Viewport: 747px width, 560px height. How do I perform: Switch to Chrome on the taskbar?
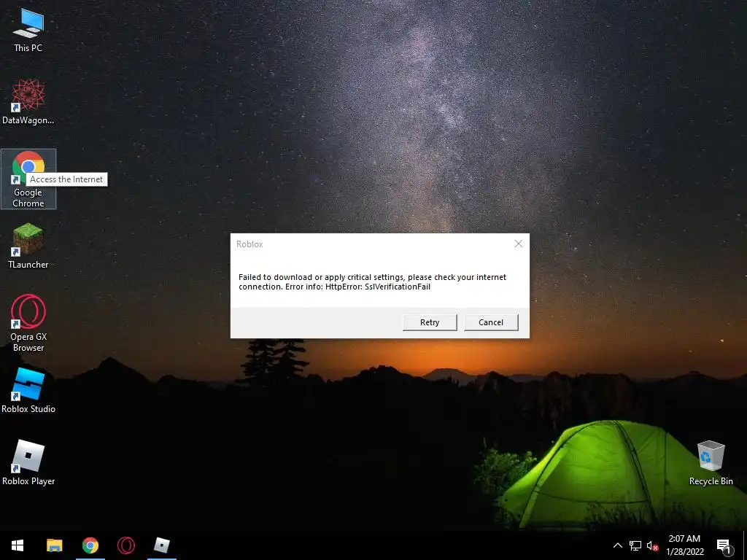pos(90,545)
